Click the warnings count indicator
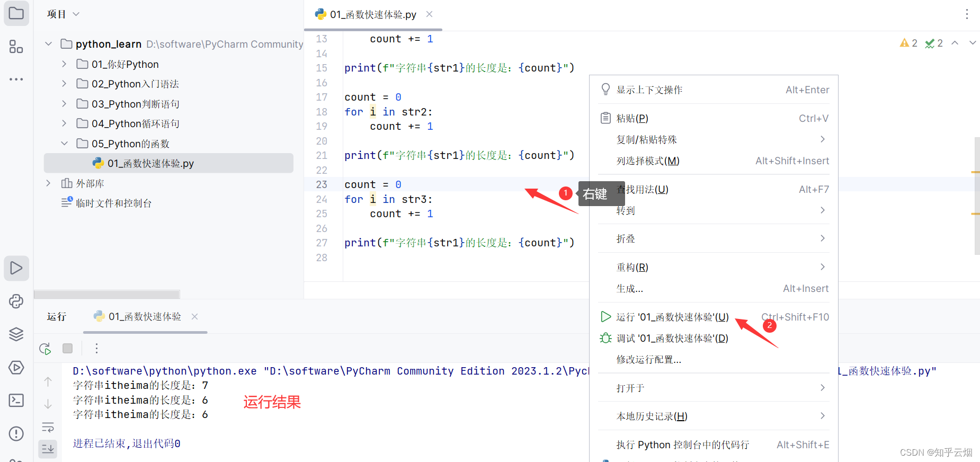This screenshot has height=462, width=980. point(908,43)
